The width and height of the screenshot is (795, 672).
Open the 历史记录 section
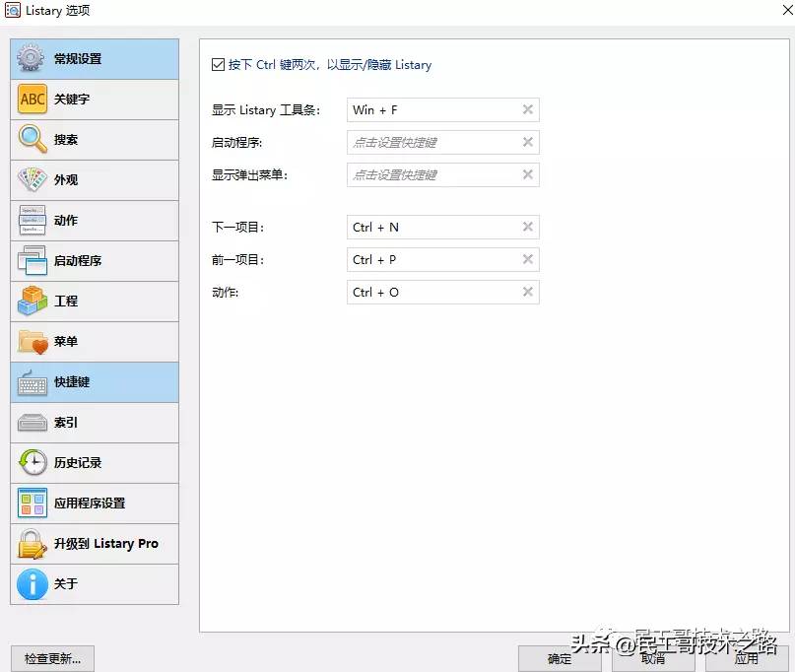click(x=95, y=463)
